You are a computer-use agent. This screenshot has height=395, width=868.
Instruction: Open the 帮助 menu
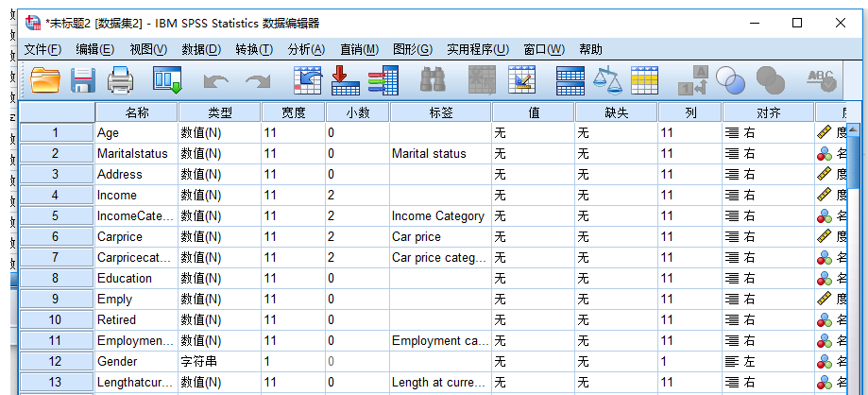tap(590, 49)
